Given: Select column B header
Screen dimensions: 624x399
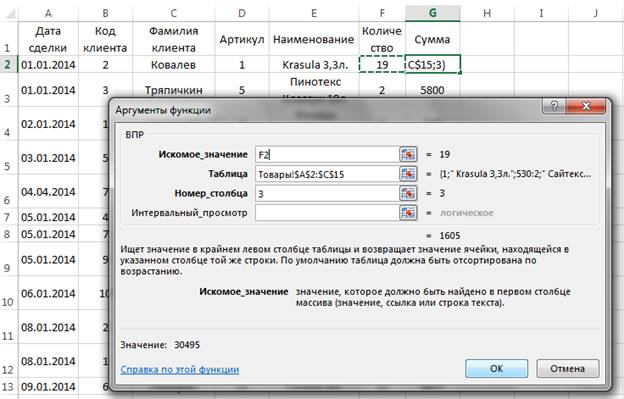Looking at the screenshot, I should 105,14.
